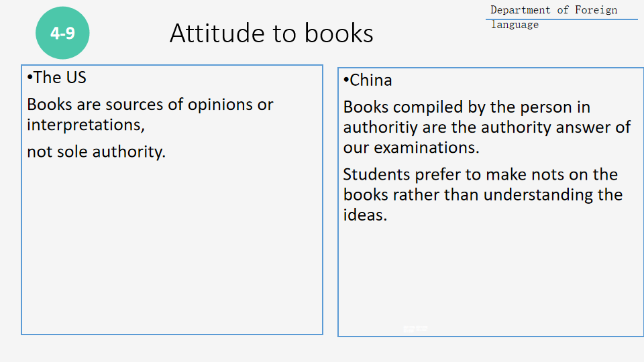Click the line 'books rather than understanding the'
644x362 pixels.
[482, 195]
